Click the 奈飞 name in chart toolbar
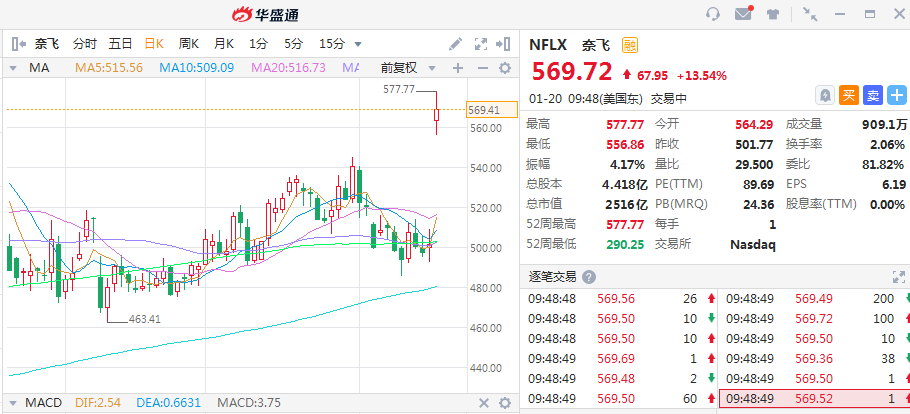 46,44
